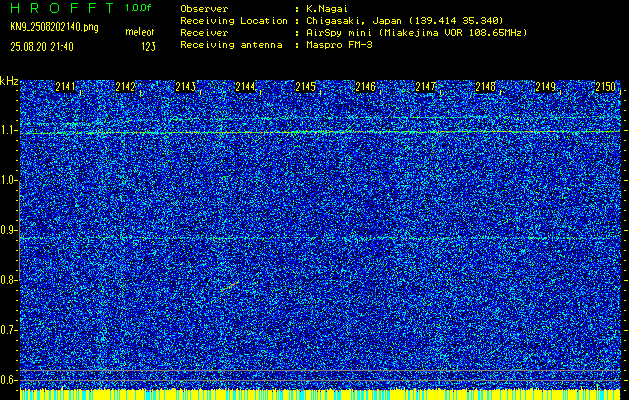Click the date stamp 25.08.20 21:40
629x400 pixels.
[42, 47]
